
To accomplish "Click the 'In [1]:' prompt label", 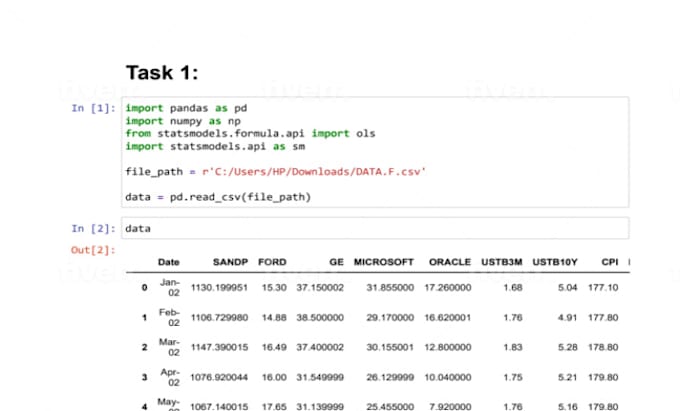I will click(x=94, y=108).
